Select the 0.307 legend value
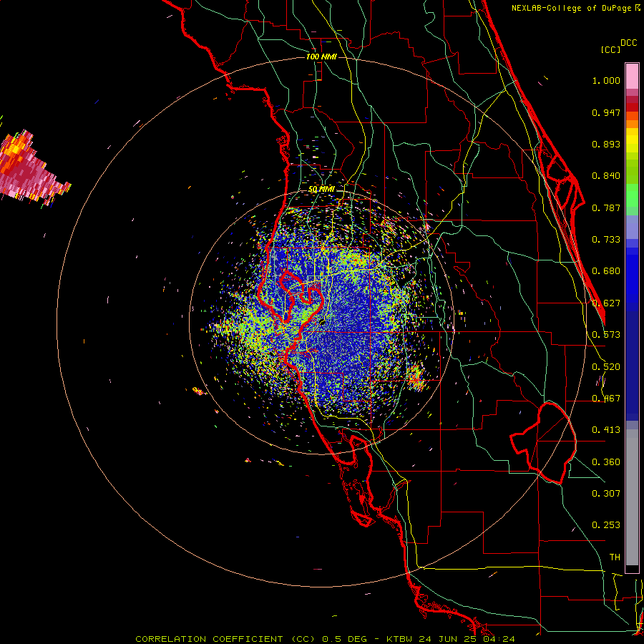 click(606, 494)
